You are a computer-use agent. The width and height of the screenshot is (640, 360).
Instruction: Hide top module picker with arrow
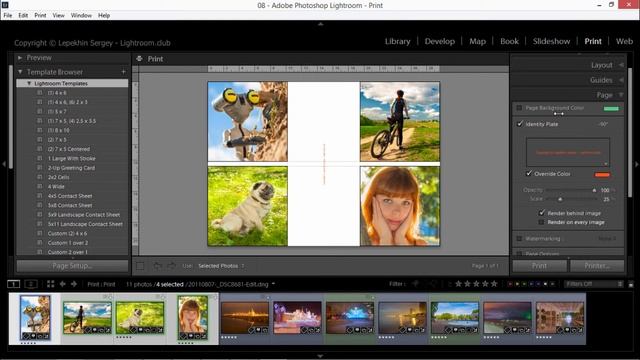(320, 24)
